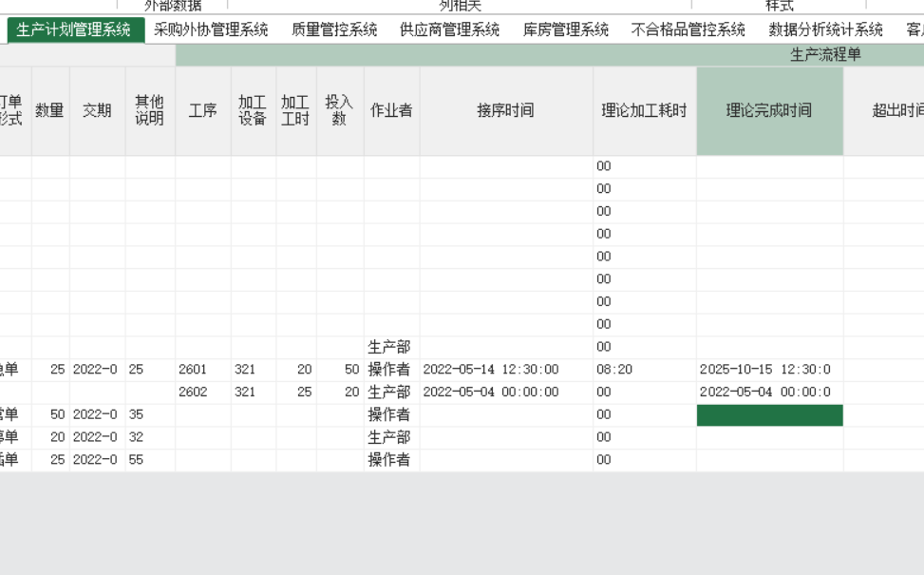Switch to the 质量管控系统 tab
The image size is (924, 575).
pyautogui.click(x=334, y=29)
